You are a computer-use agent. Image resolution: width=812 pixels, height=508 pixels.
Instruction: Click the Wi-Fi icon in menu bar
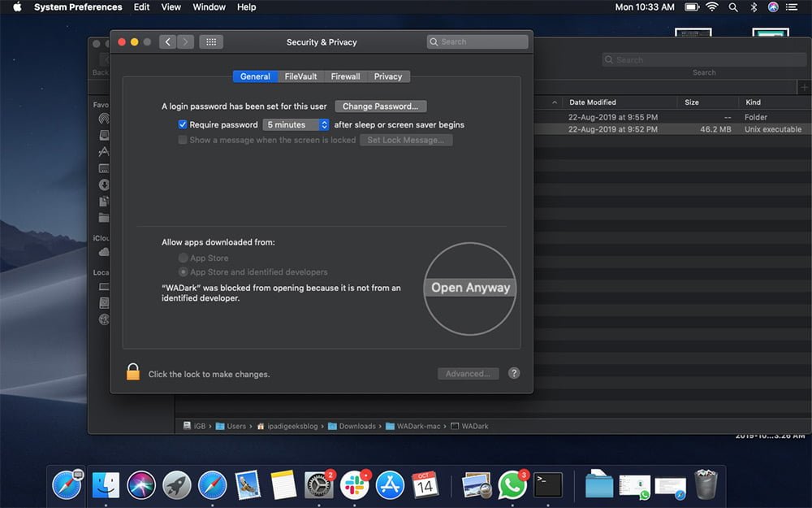[712, 7]
